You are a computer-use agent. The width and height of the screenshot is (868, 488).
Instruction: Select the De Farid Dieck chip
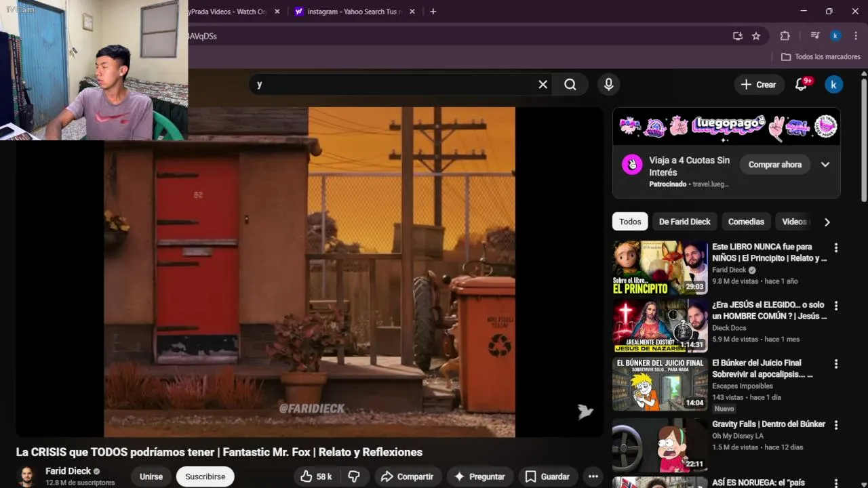[x=685, y=222]
